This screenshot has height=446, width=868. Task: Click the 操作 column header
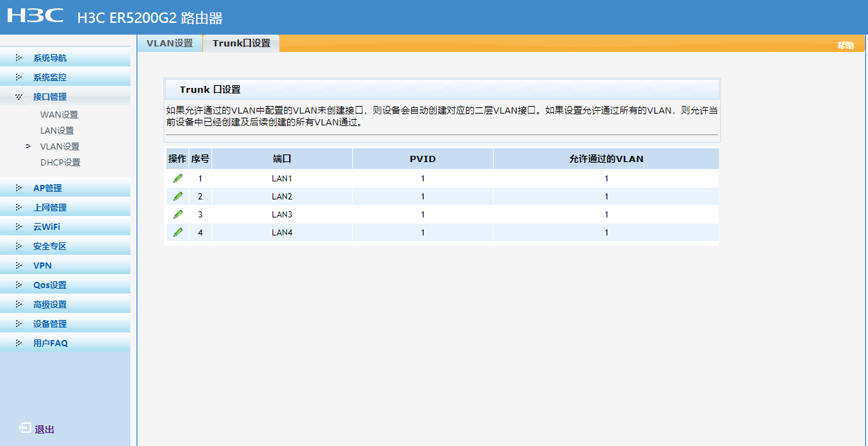click(177, 159)
